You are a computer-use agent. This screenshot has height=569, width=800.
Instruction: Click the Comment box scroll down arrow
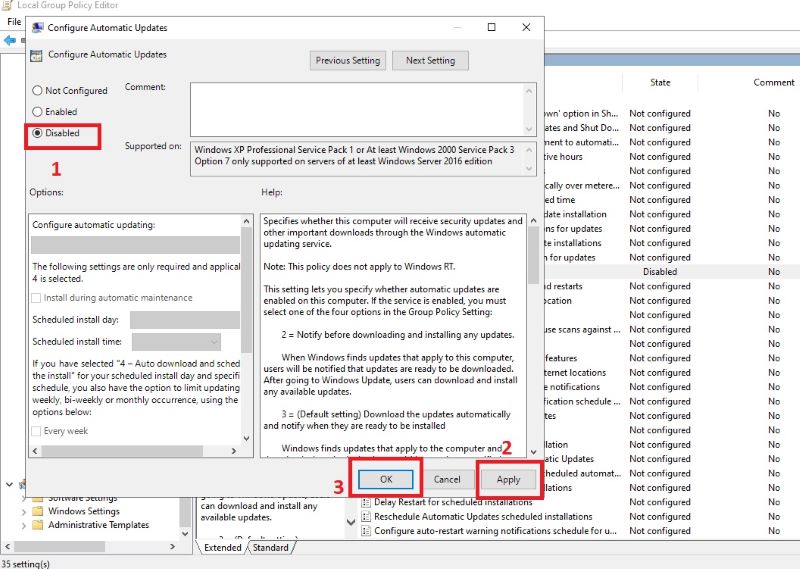(x=529, y=129)
